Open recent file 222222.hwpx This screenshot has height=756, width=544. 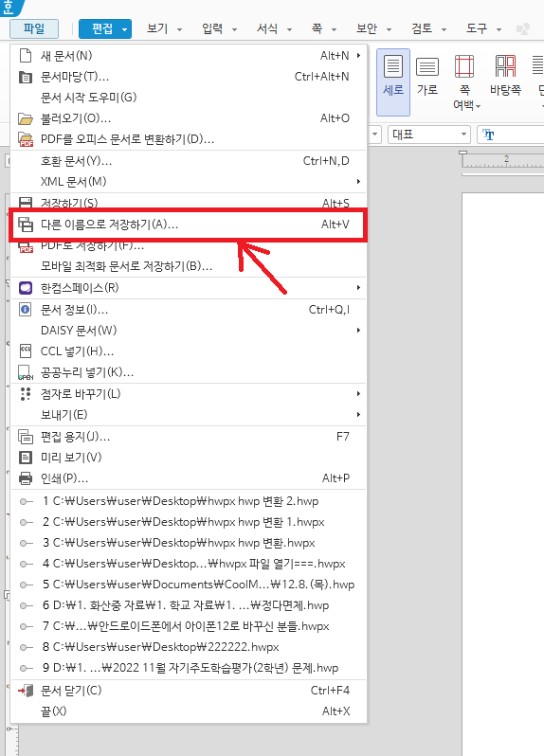point(189,647)
